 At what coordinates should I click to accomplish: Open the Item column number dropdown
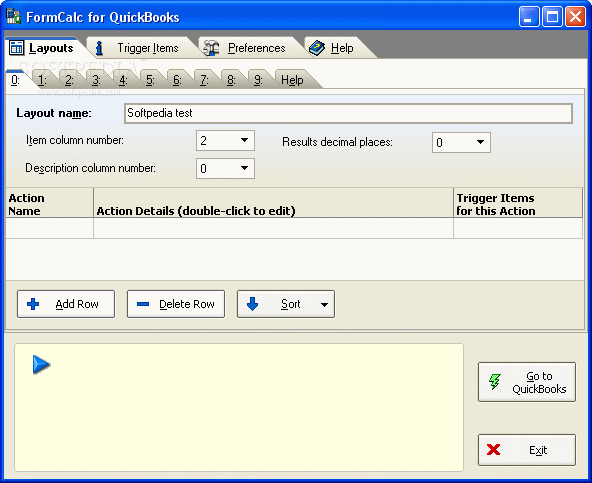pos(244,140)
